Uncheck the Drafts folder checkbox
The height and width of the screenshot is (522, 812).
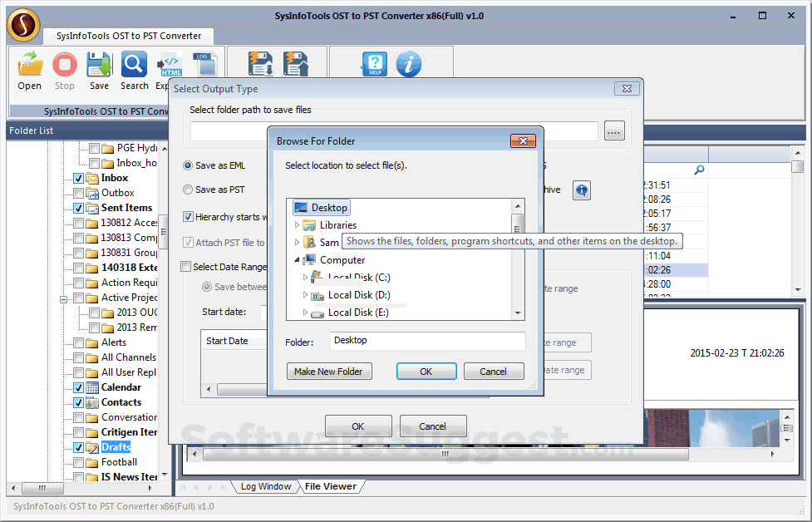pos(79,447)
